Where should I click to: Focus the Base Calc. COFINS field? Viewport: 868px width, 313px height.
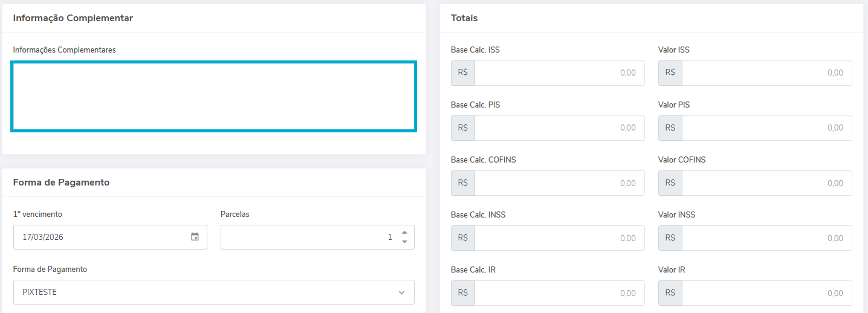(x=559, y=183)
